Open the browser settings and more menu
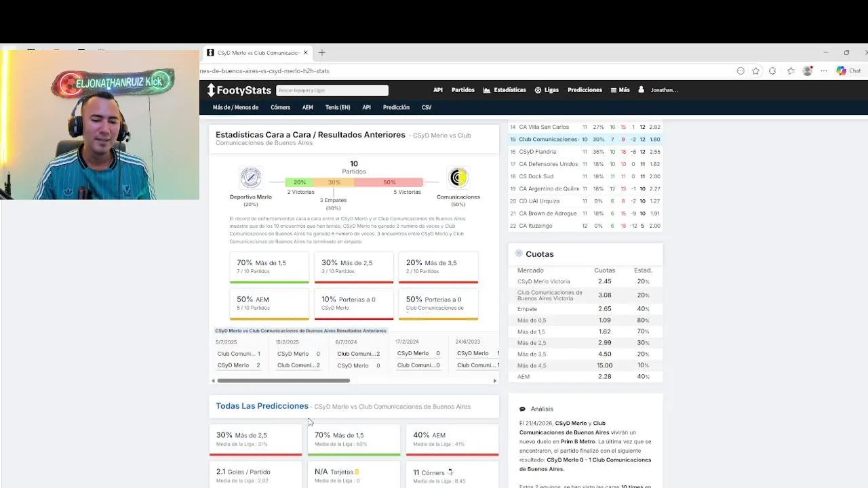868x488 pixels. click(x=824, y=70)
